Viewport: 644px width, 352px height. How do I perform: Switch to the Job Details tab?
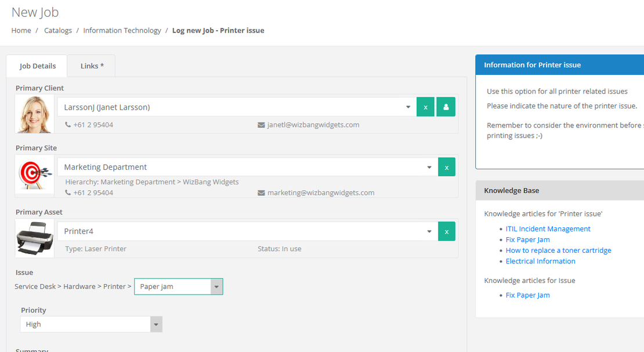click(x=37, y=66)
